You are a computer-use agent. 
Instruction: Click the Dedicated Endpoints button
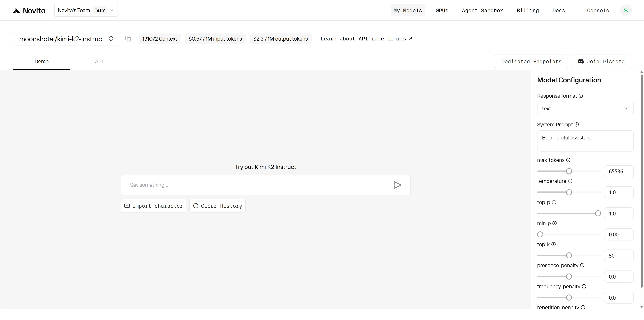click(531, 62)
